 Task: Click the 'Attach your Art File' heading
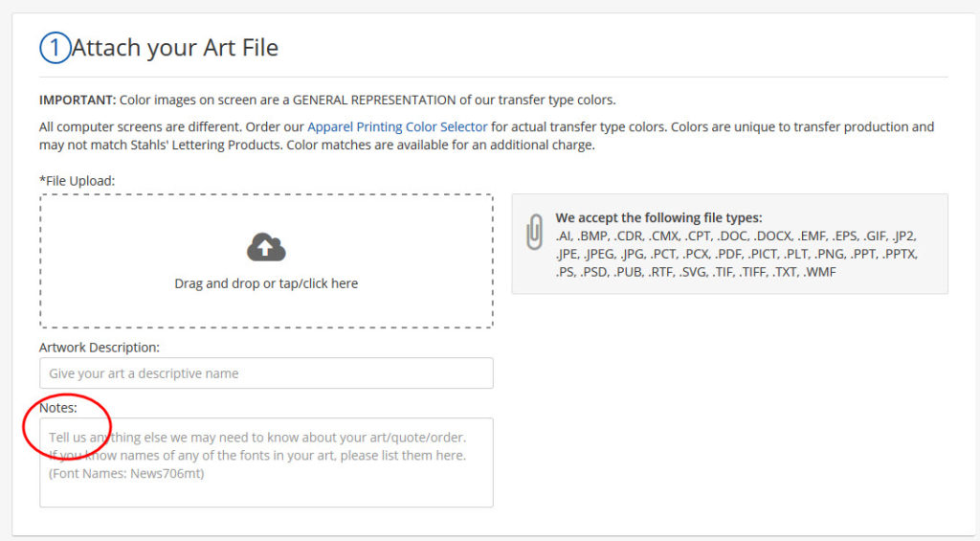[x=175, y=48]
